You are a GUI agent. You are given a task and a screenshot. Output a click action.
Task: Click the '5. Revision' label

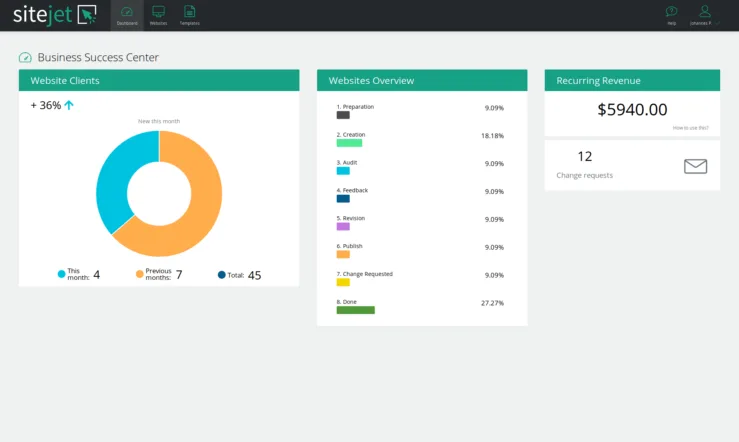pyautogui.click(x=351, y=218)
